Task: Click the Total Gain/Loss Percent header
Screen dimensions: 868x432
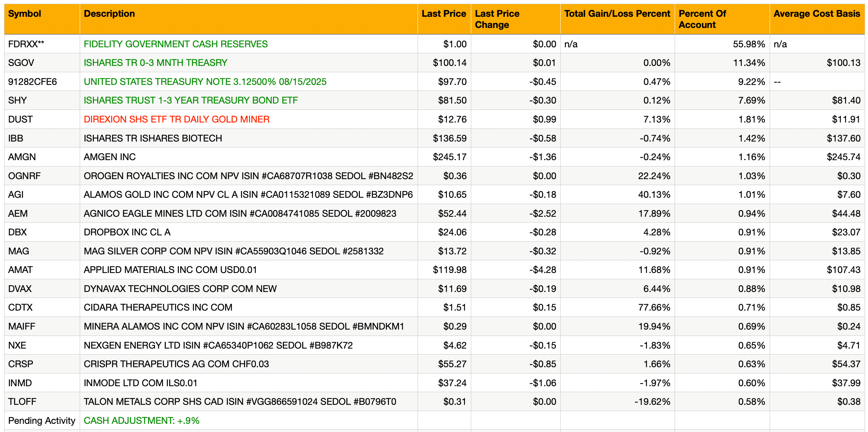Action: pos(617,14)
